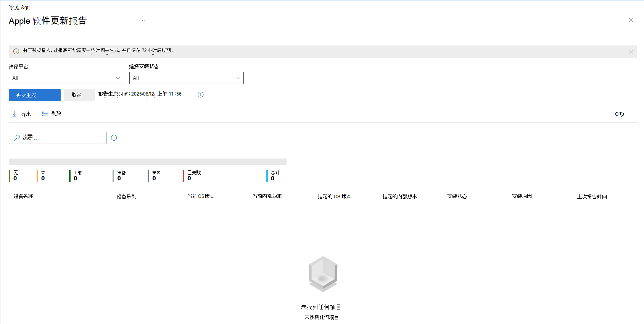Sort by 上次报告时间 column header
644x324 pixels.
592,196
